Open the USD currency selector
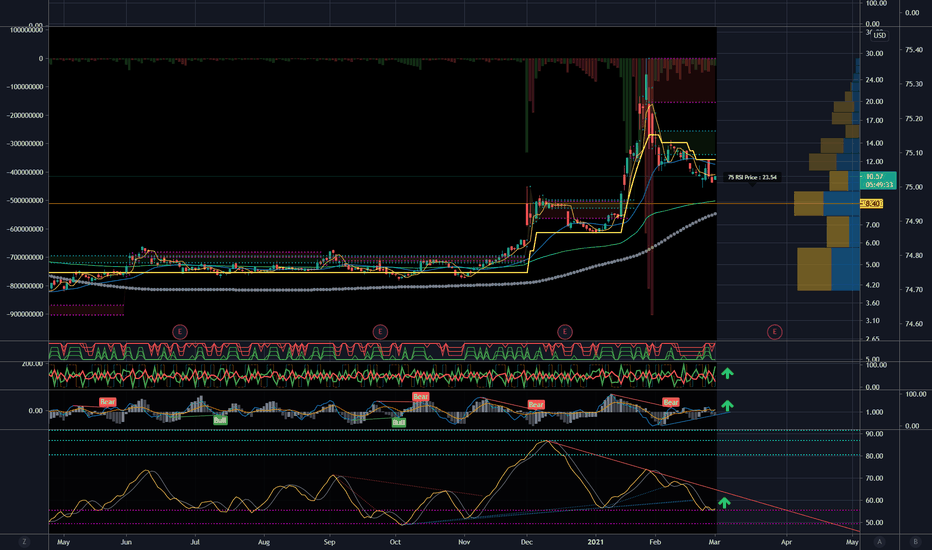This screenshot has width=932, height=550. (880, 35)
